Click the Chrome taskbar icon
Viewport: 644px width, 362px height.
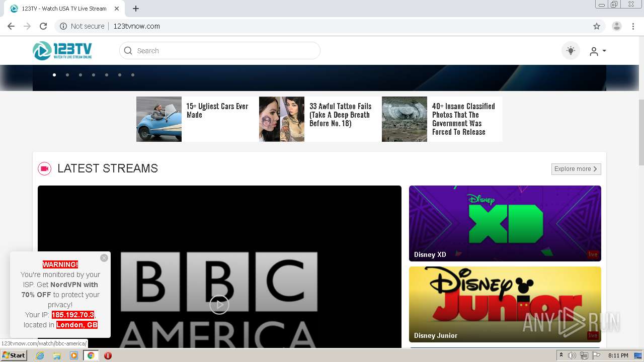[91, 355]
